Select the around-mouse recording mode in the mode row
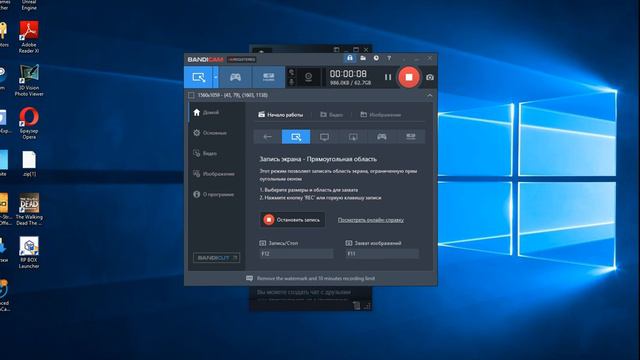640x360 pixels. [x=353, y=137]
